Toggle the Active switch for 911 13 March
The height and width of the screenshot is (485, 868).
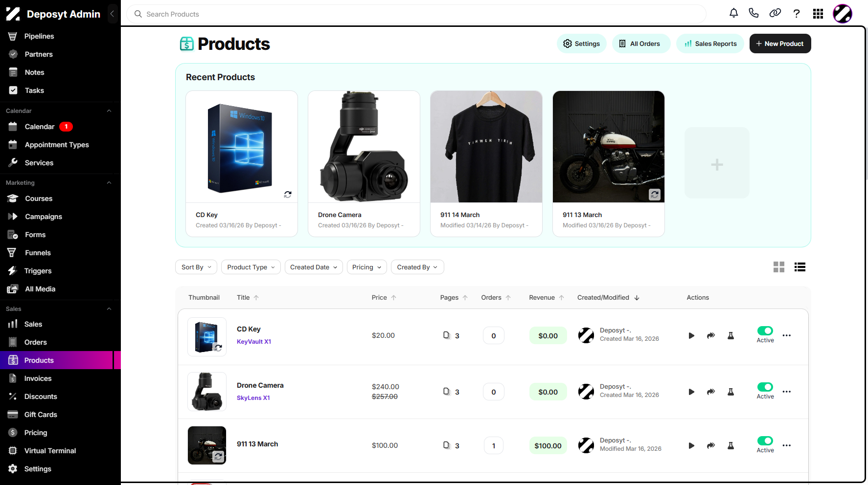[765, 441]
